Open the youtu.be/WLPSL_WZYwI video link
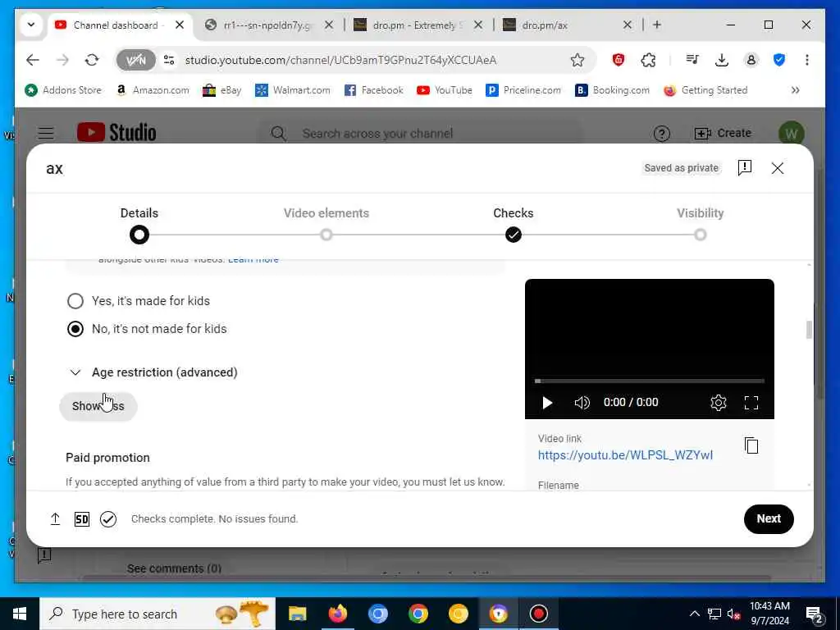840x630 pixels. (x=625, y=454)
